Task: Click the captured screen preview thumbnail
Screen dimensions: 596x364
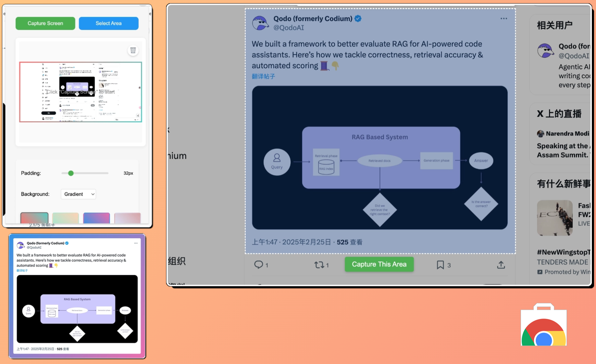Action: tap(80, 92)
